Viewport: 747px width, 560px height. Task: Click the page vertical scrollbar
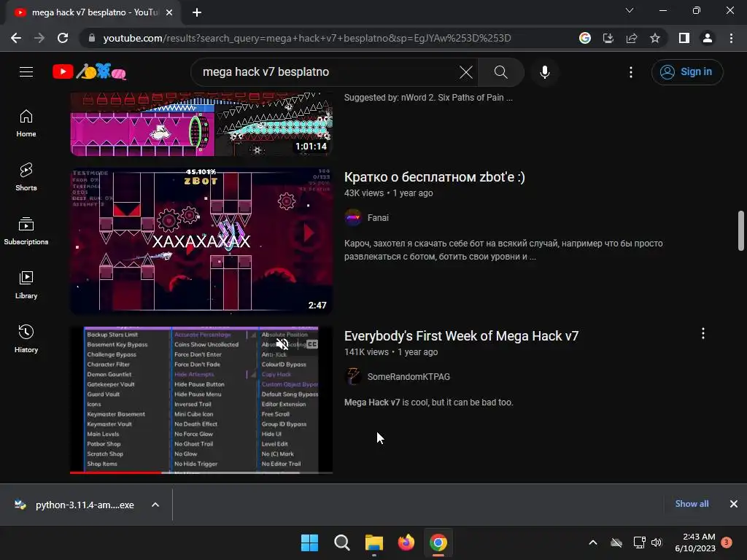coord(741,230)
